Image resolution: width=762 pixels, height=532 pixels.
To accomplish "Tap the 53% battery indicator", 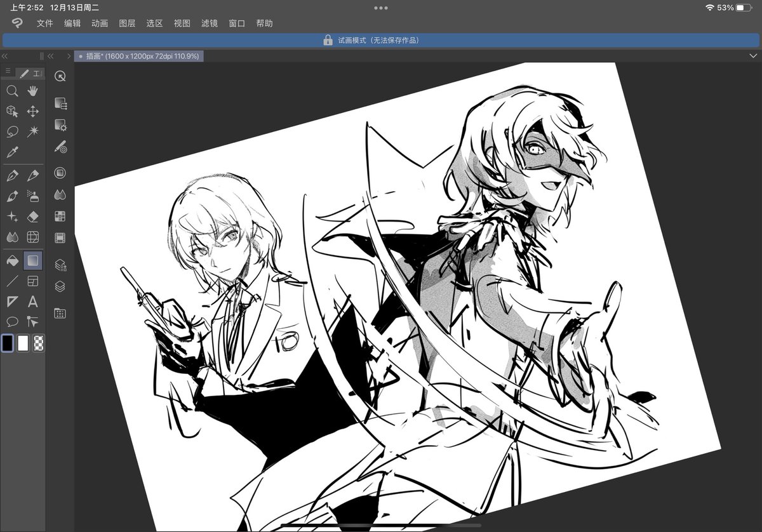I will click(735, 8).
